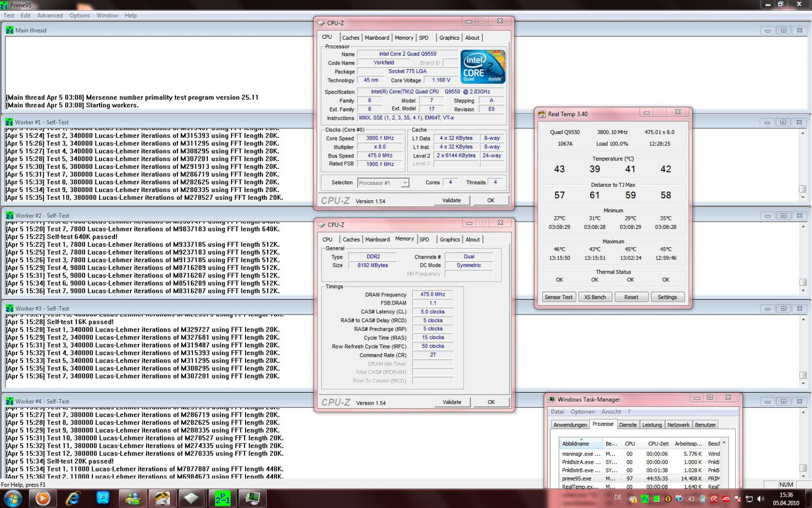Click the scrollbar thumb in the Worker #1 window

(x=802, y=189)
